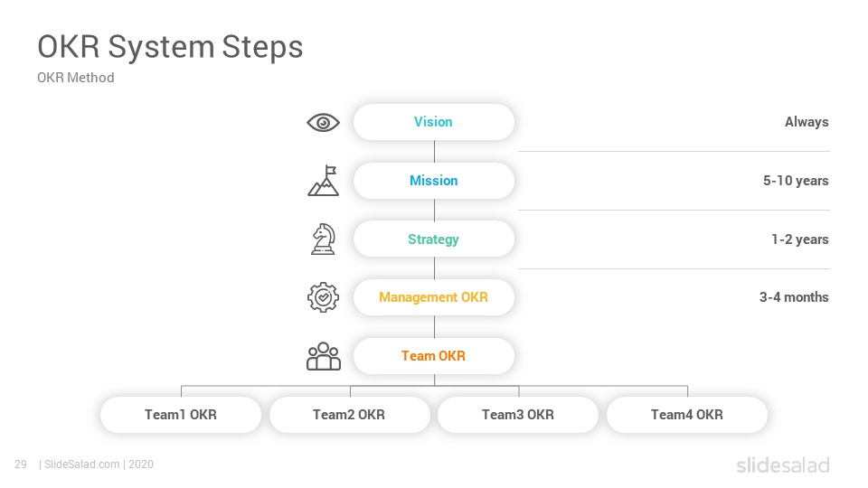
Task: Click the SlideSalad logo watermark
Action: coord(783,465)
